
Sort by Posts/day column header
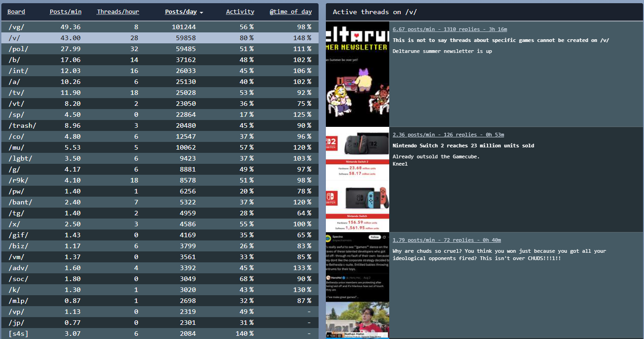coord(181,12)
